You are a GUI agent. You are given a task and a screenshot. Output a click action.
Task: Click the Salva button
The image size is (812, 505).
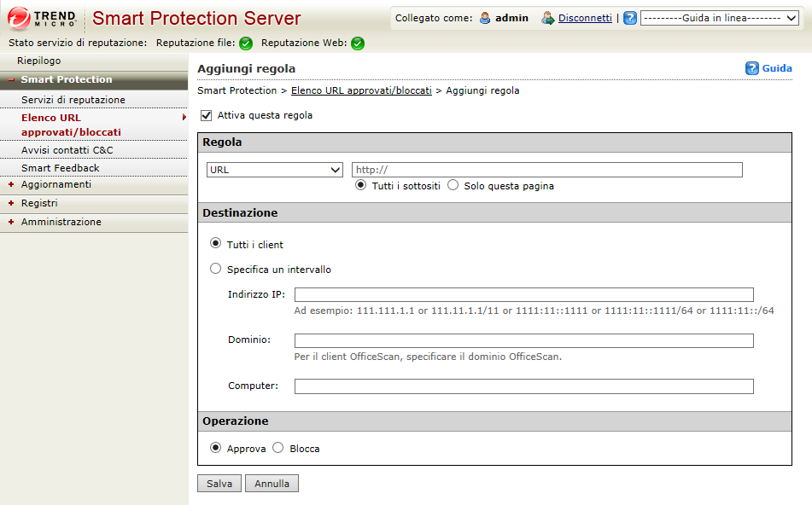point(219,483)
